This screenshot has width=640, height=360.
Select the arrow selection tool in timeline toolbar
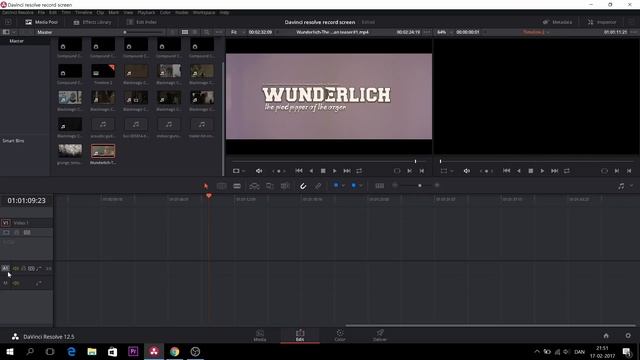point(206,186)
